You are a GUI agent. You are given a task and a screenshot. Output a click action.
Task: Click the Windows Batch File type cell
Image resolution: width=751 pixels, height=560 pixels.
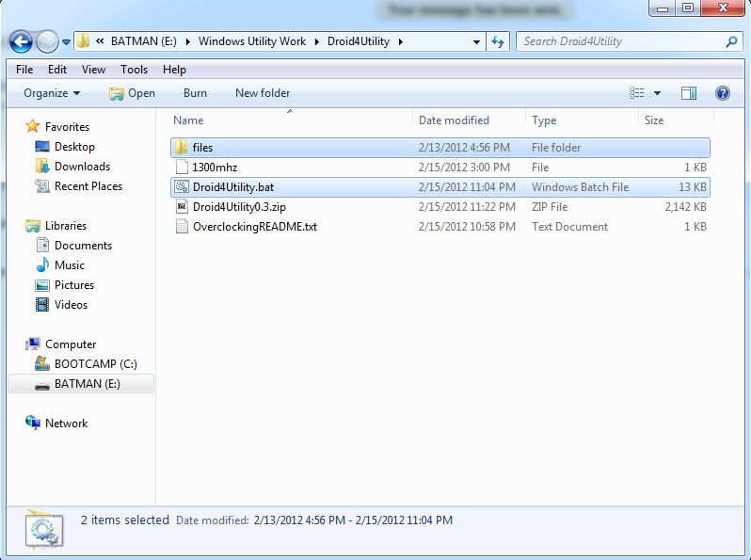point(580,187)
